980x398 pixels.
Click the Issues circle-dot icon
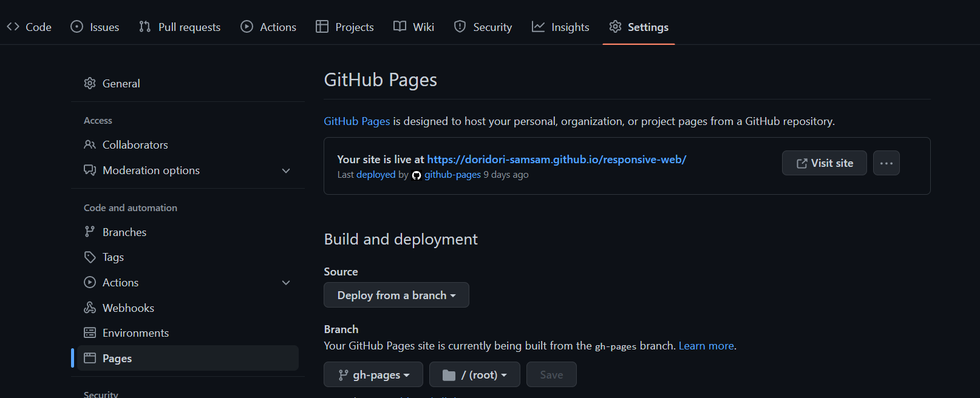pos(77,27)
